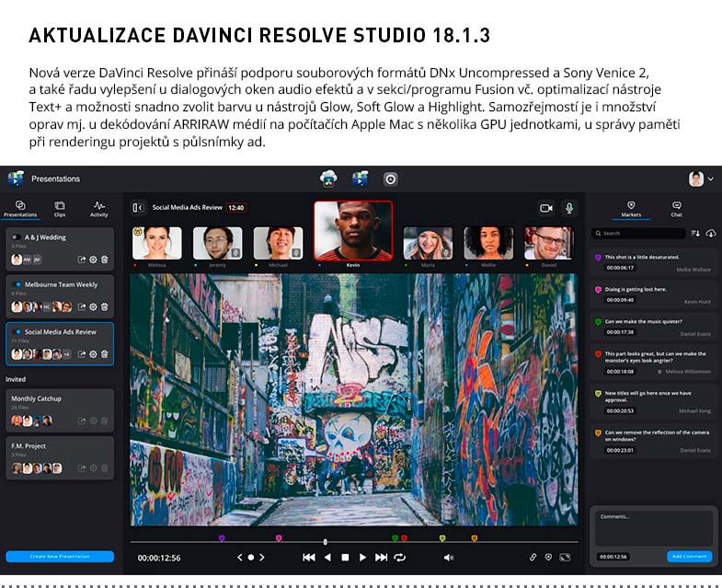
Task: Select Jeremy's participant thumbnail
Action: click(x=217, y=243)
